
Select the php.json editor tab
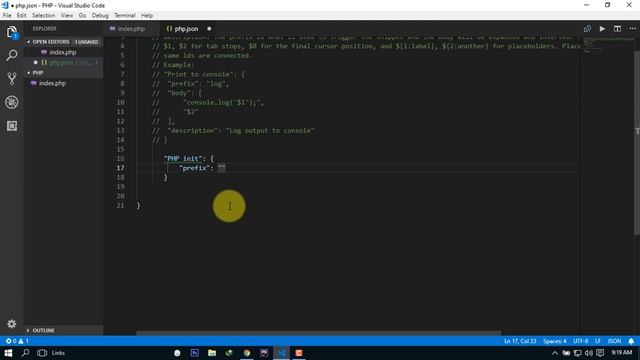tap(188, 29)
